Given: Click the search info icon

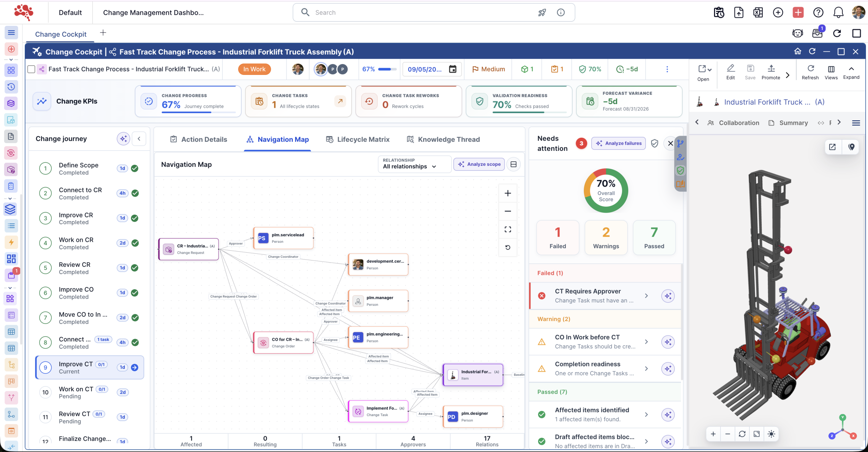Looking at the screenshot, I should tap(561, 13).
